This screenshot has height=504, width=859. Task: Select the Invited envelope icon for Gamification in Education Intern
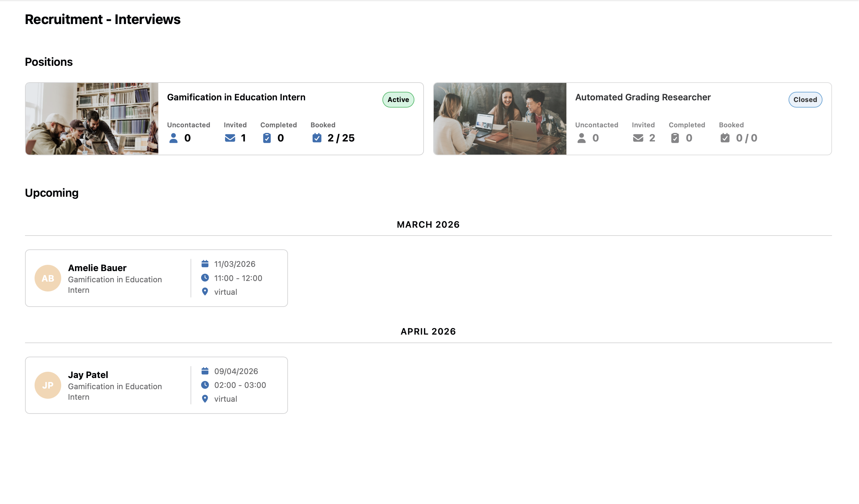coord(230,139)
